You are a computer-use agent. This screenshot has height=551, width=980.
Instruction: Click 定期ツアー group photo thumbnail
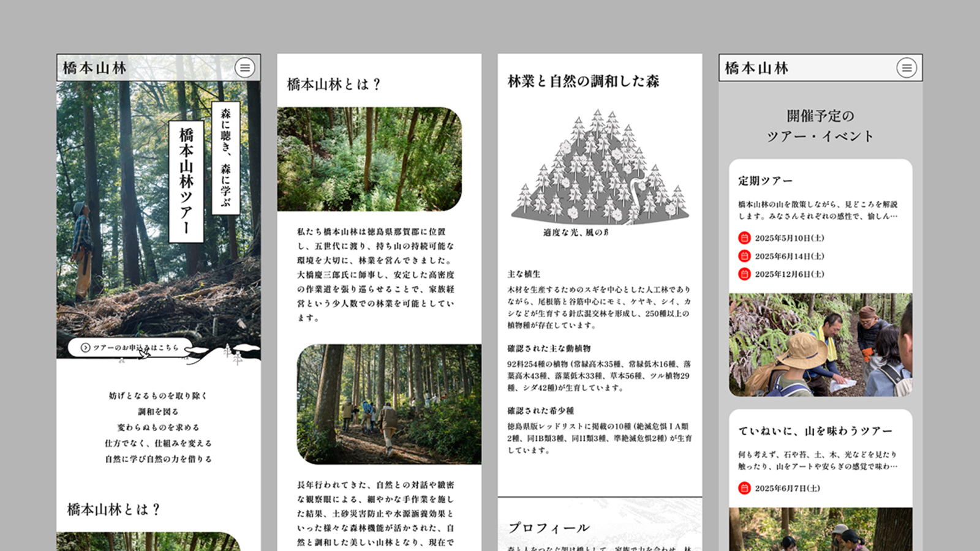click(x=820, y=345)
